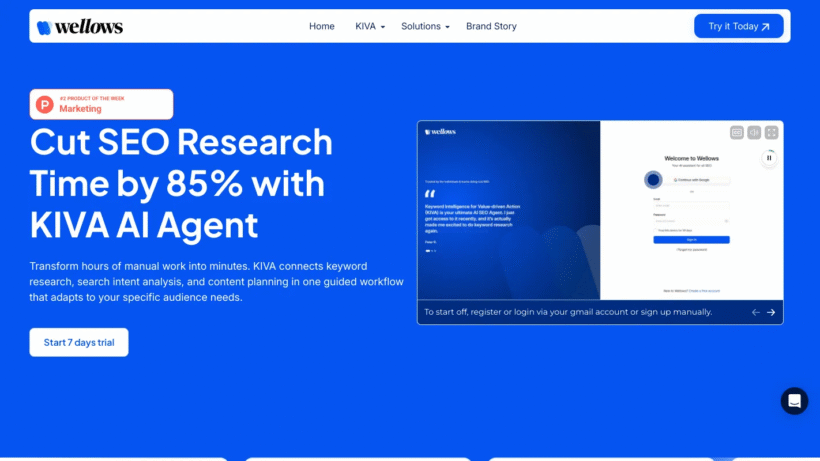
Task: Open the demo video in fullscreen
Action: 771,133
